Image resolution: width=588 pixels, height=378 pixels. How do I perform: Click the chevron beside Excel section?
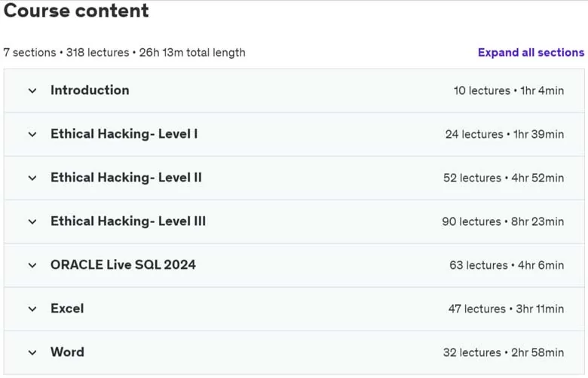click(x=32, y=309)
